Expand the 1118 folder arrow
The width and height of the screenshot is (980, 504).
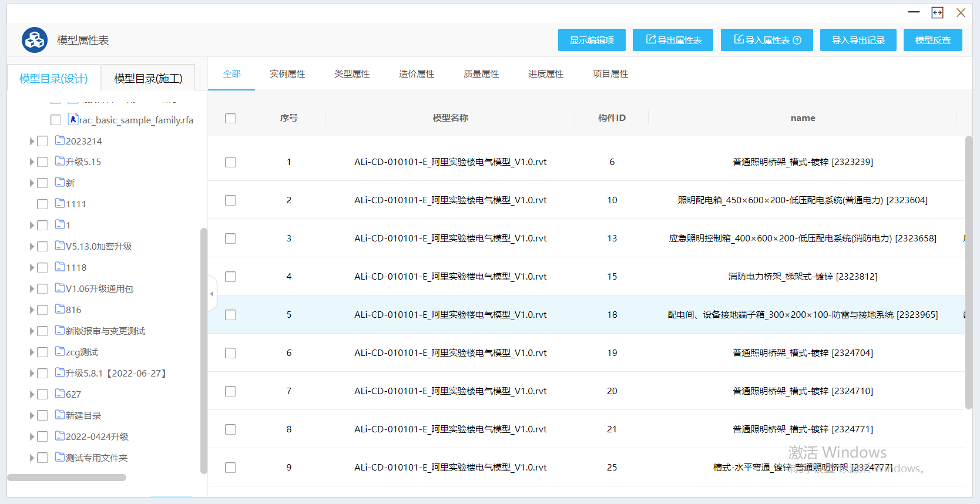click(32, 268)
